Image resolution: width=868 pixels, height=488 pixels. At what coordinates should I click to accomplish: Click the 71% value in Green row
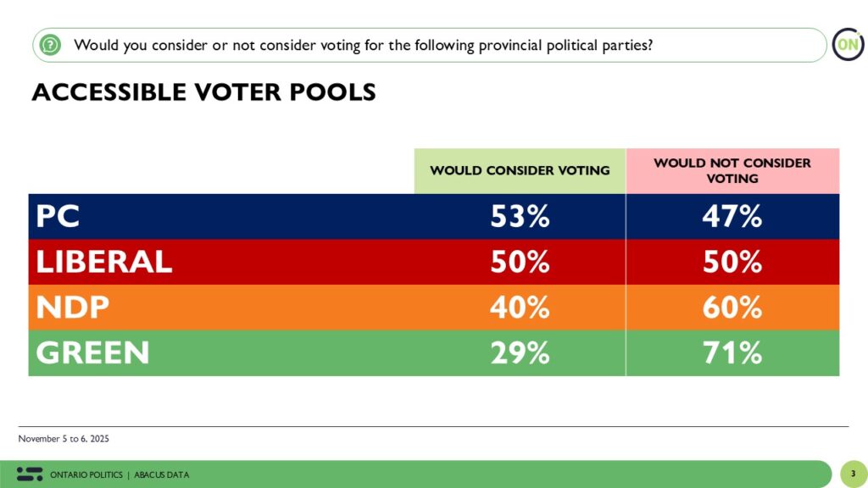(732, 352)
